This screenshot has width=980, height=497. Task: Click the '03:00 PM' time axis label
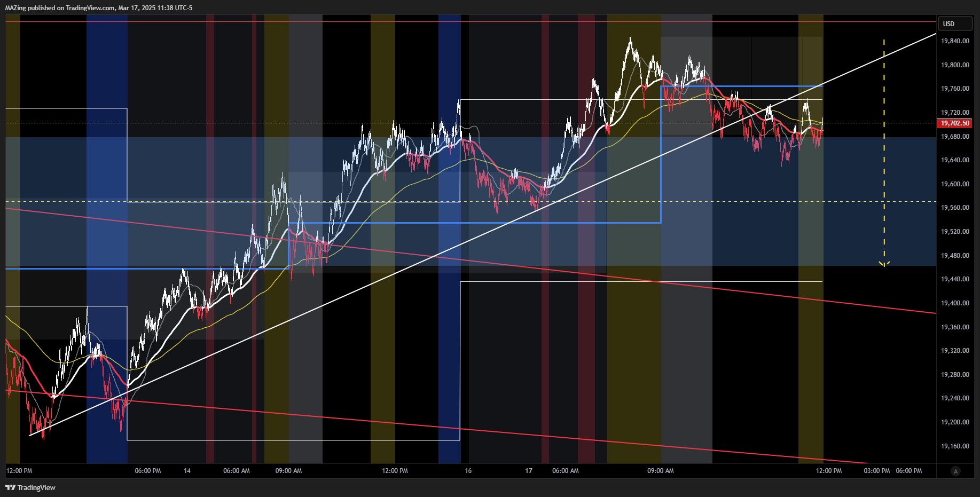click(877, 471)
